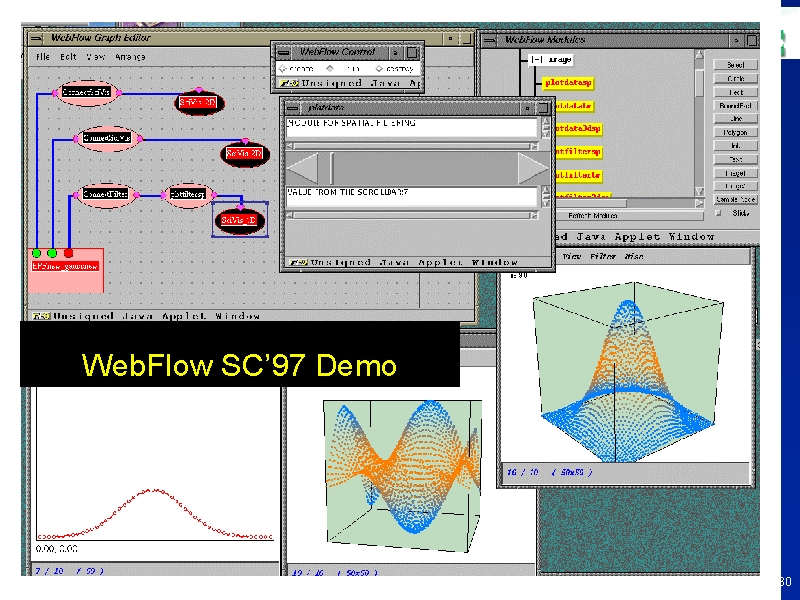Open the WebFlow Graph Editor window menu button
This screenshot has width=800, height=600.
click(x=36, y=39)
